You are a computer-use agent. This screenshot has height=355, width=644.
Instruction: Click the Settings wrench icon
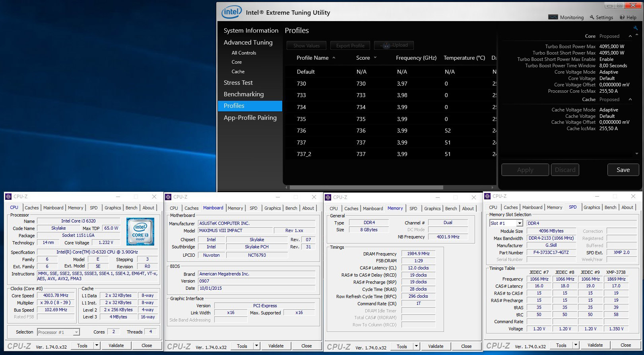[x=592, y=18]
